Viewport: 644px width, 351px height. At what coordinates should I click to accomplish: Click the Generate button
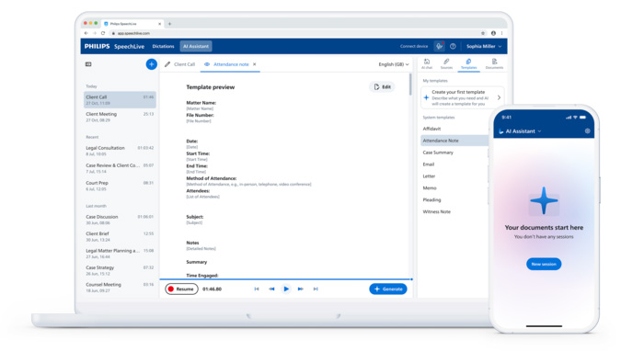tap(388, 289)
